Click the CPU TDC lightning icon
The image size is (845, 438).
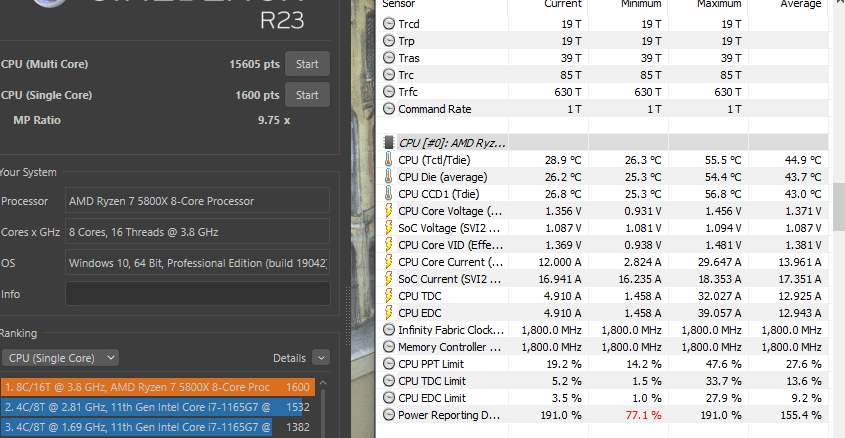[x=389, y=296]
